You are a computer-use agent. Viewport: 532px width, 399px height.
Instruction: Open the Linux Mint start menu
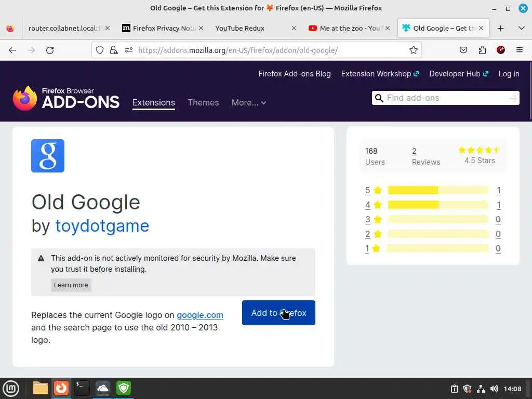click(x=11, y=389)
